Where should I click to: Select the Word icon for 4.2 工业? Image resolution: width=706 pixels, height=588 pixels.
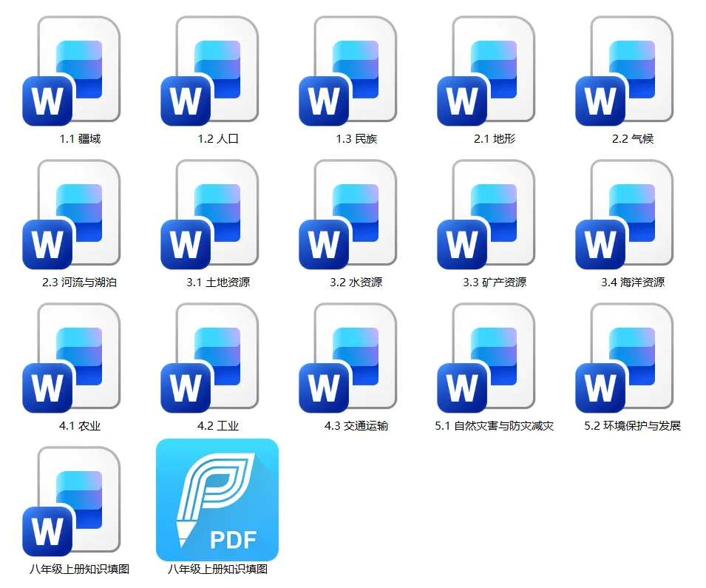click(x=209, y=358)
